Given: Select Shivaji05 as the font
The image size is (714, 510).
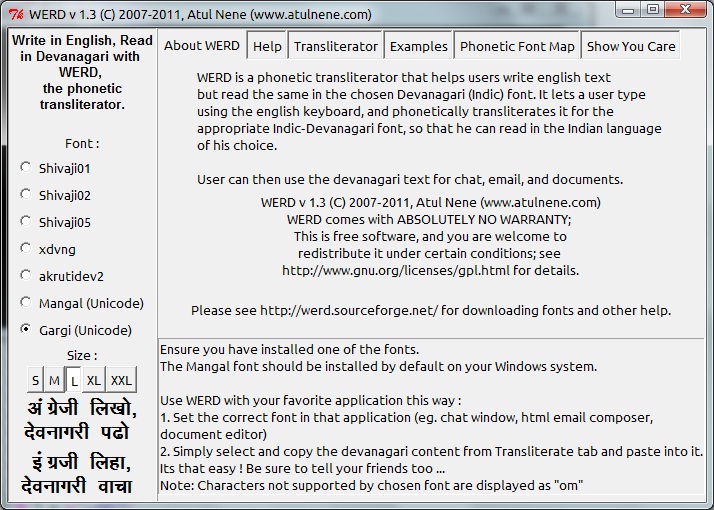Looking at the screenshot, I should (x=26, y=222).
